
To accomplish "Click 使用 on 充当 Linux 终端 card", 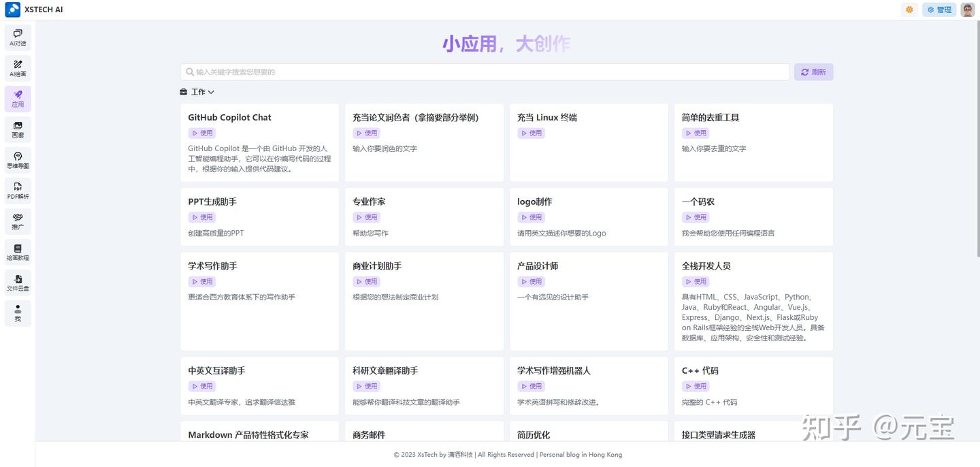I will pos(531,133).
